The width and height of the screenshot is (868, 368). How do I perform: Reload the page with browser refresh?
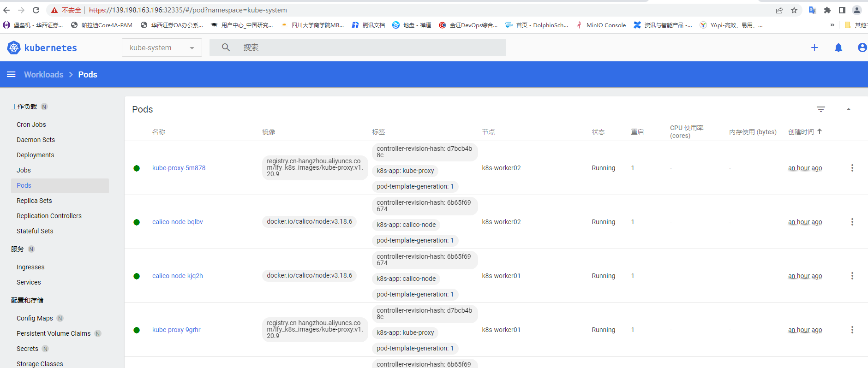[36, 10]
